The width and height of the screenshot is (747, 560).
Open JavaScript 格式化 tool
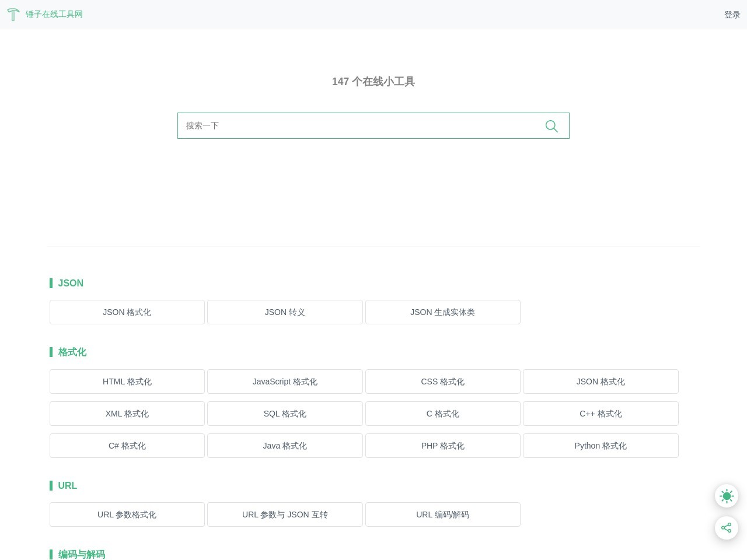(285, 381)
